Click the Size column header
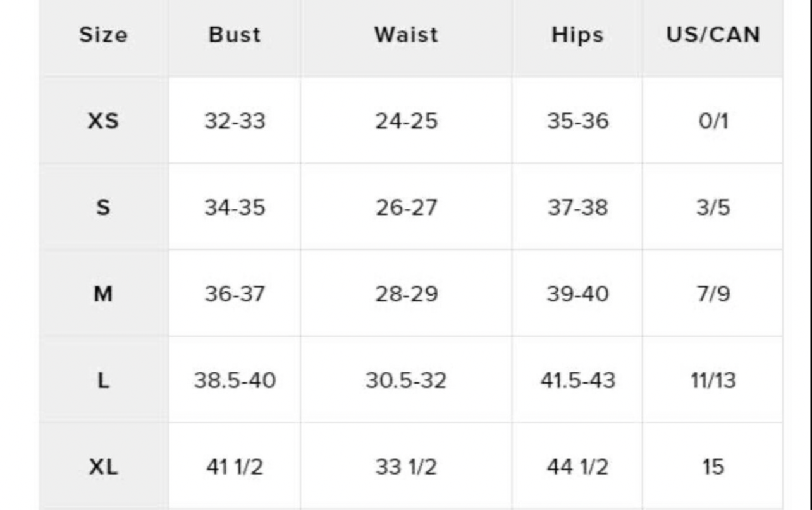The width and height of the screenshot is (812, 510). click(x=103, y=35)
